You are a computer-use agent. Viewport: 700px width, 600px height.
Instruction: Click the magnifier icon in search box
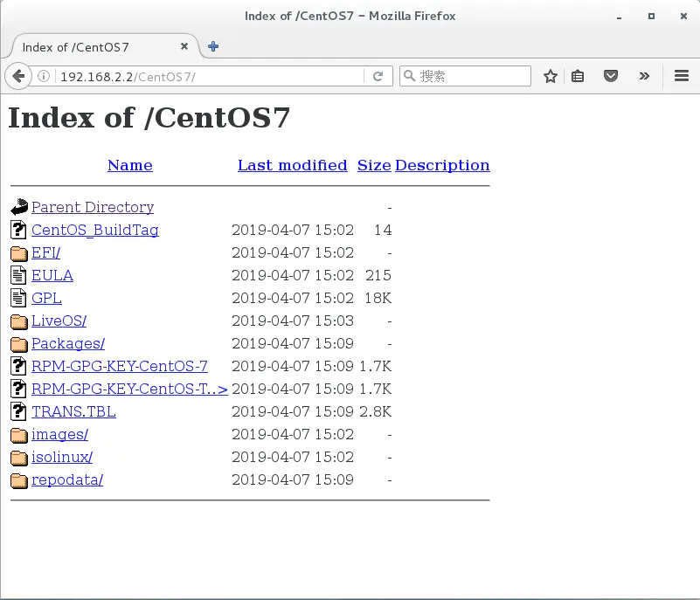tap(409, 76)
